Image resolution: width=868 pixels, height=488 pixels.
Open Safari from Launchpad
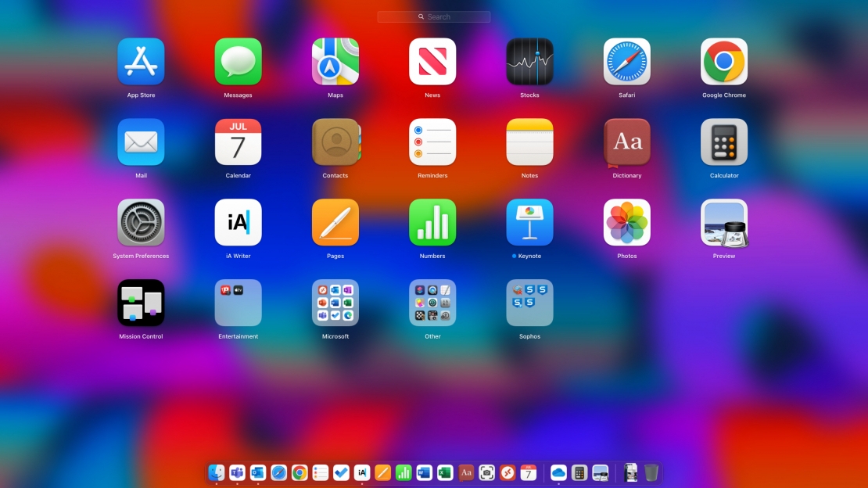(x=626, y=61)
